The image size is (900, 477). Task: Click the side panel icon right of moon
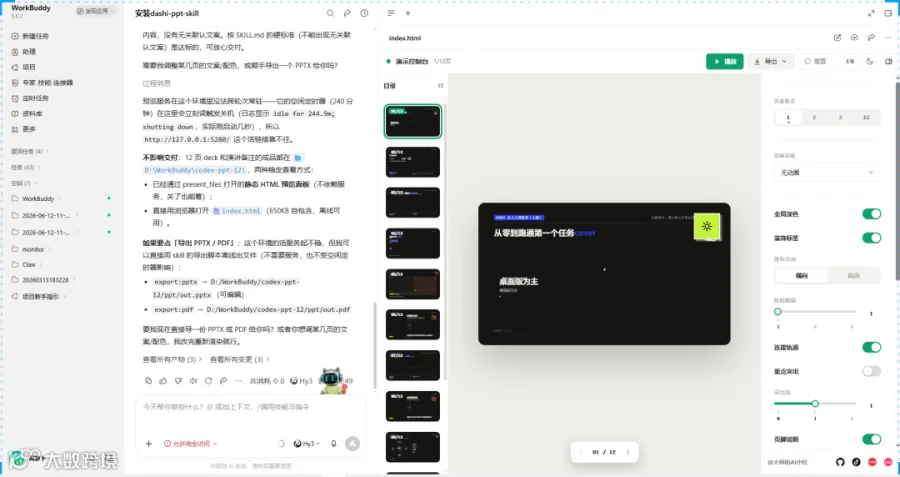(x=889, y=61)
